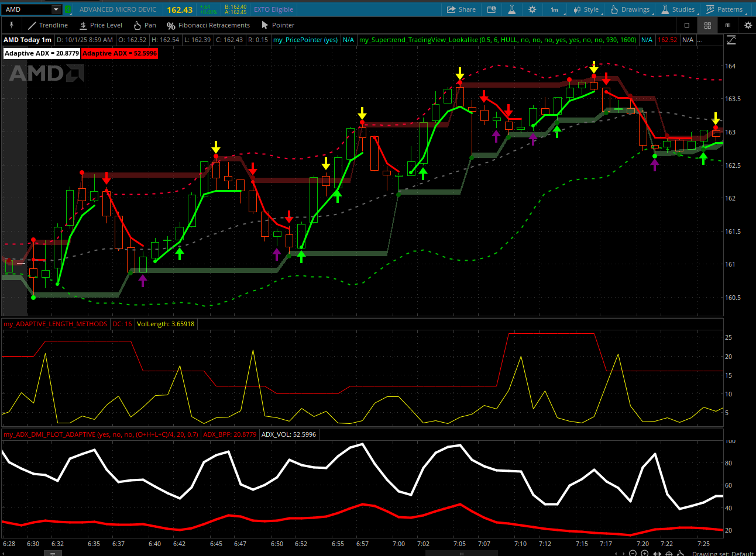Switch to single chart layout view
The width and height of the screenshot is (756, 556).
(x=687, y=25)
